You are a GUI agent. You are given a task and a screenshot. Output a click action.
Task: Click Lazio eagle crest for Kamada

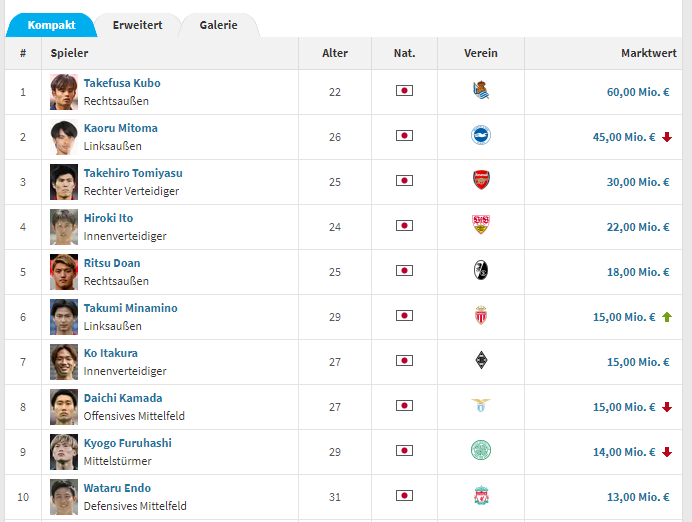click(x=481, y=405)
